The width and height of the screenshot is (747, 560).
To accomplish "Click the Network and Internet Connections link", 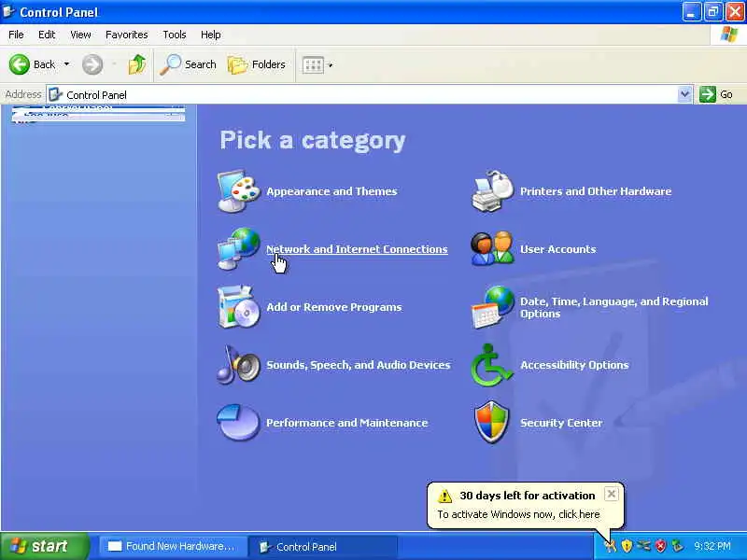I will click(357, 249).
